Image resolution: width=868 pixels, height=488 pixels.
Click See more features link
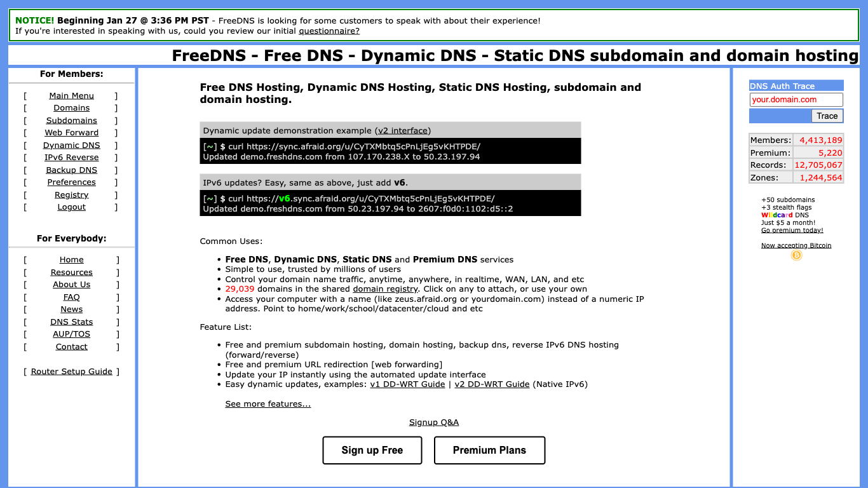pos(268,404)
